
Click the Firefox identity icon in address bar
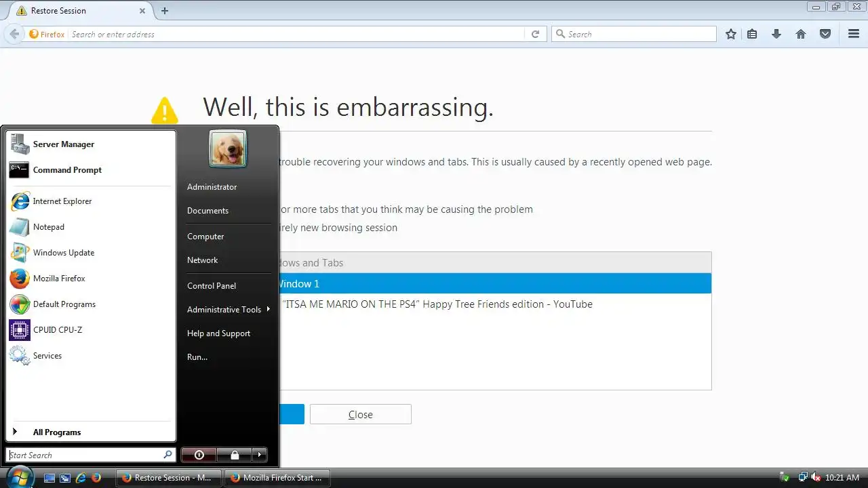[x=47, y=34]
